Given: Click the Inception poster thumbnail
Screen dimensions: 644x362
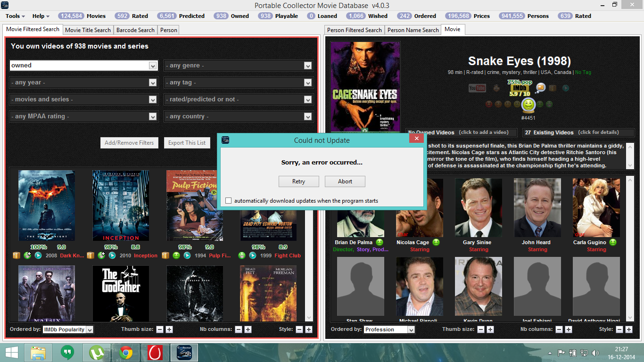Looking at the screenshot, I should [121, 206].
